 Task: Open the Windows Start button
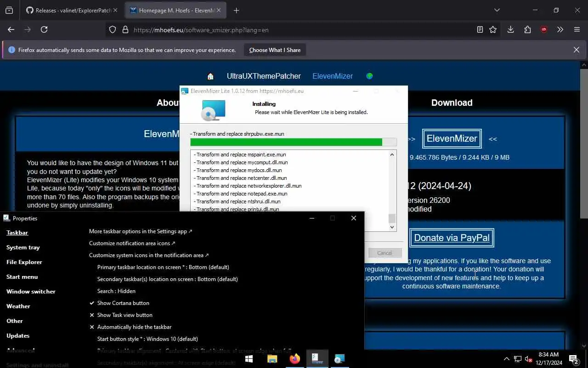point(249,359)
